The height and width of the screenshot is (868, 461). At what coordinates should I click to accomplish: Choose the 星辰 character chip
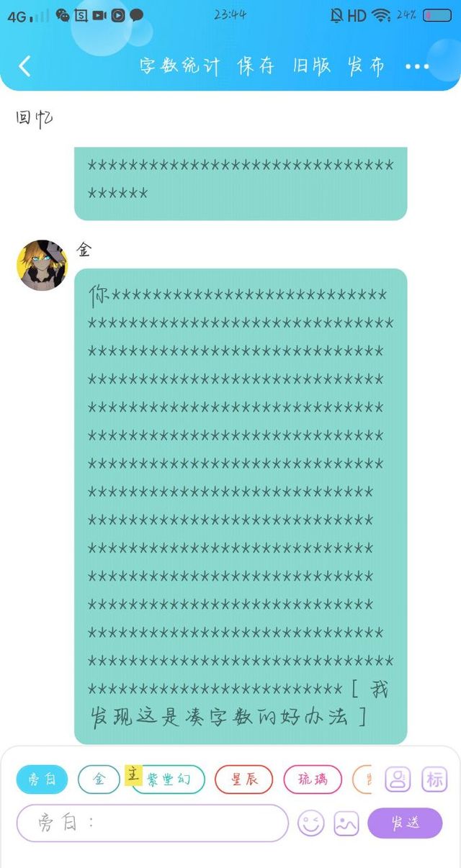[x=244, y=779]
